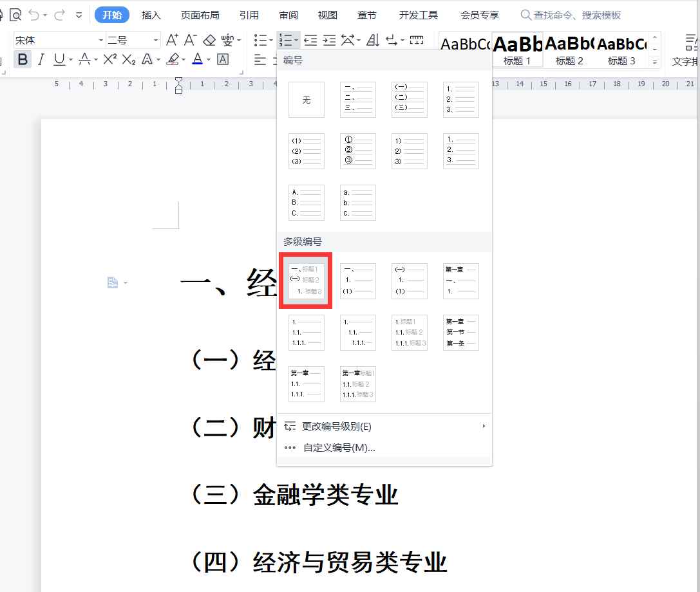Open the 宋体 font name dropdown
This screenshot has height=592, width=700.
coord(101,40)
